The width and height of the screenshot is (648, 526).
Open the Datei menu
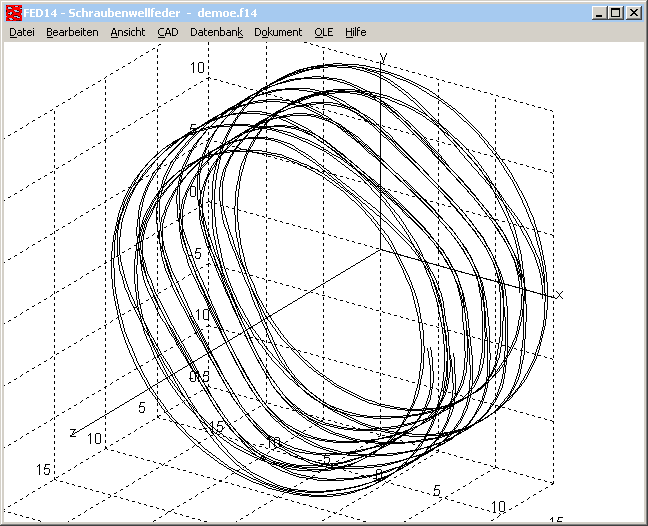(x=22, y=32)
